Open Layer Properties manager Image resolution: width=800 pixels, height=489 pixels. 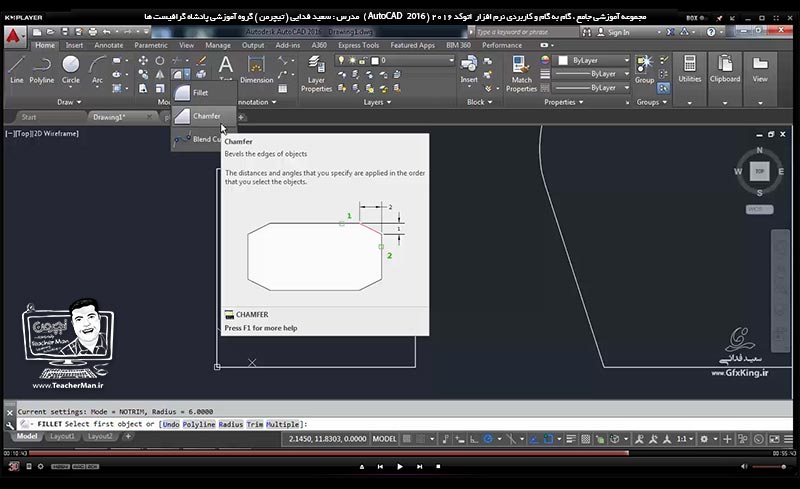coord(316,74)
